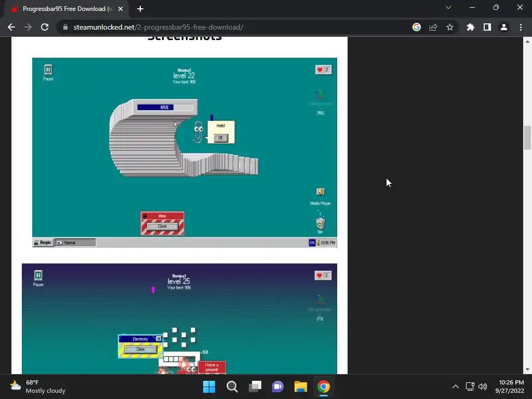
Task: Open the clock showing 10:26 PM
Action: coord(509,387)
